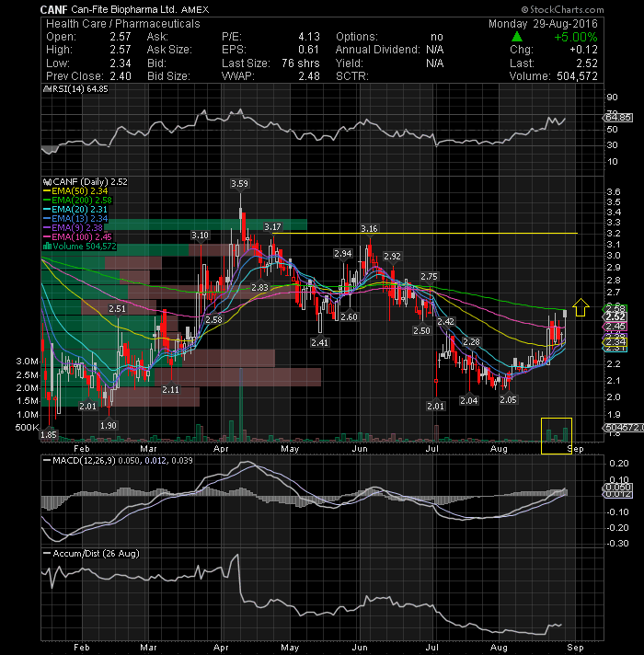Click the 2.83 price label
This screenshot has width=644, height=655.
(259, 288)
